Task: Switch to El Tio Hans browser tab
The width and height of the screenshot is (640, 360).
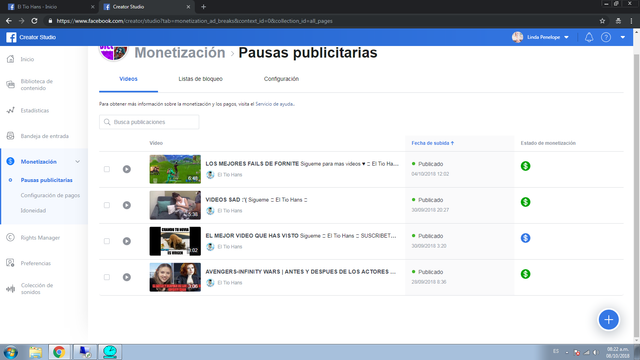Action: [x=50, y=7]
